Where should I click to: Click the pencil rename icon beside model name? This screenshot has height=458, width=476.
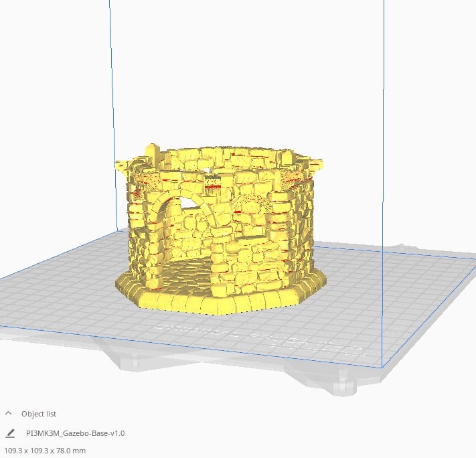pyautogui.click(x=9, y=433)
